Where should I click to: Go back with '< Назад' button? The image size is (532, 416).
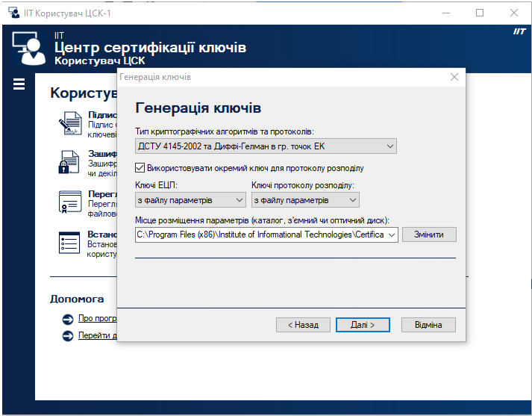(x=303, y=325)
